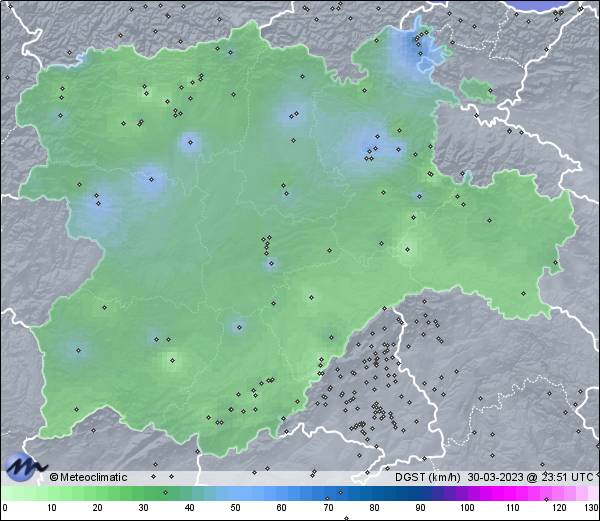This screenshot has width=600, height=521.
Task: Click the date 30-03-2023
Action: pos(495,477)
